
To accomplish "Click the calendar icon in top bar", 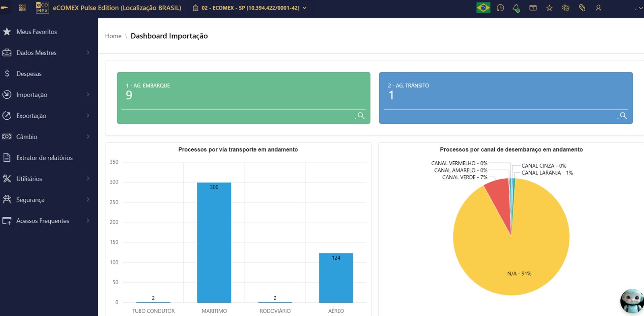I will tap(533, 8).
